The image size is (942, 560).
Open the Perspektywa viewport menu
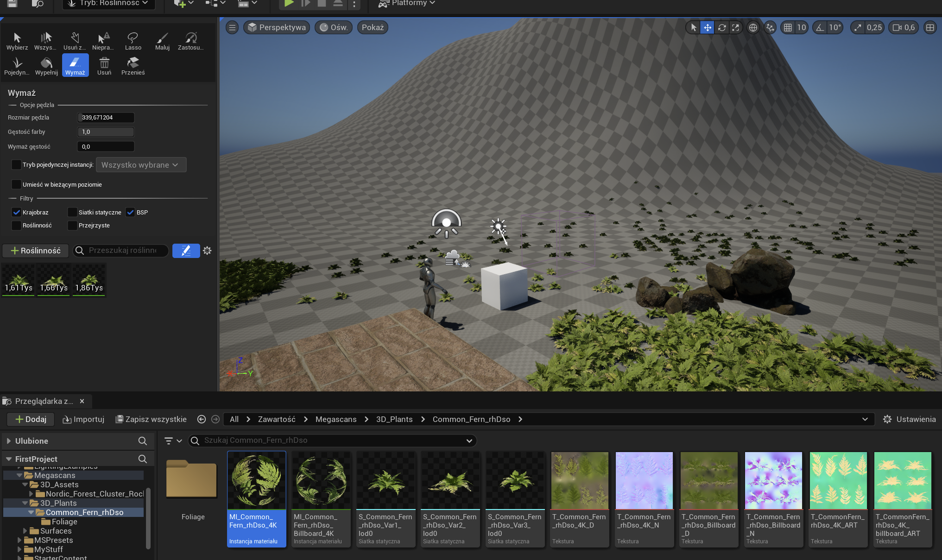[277, 28]
